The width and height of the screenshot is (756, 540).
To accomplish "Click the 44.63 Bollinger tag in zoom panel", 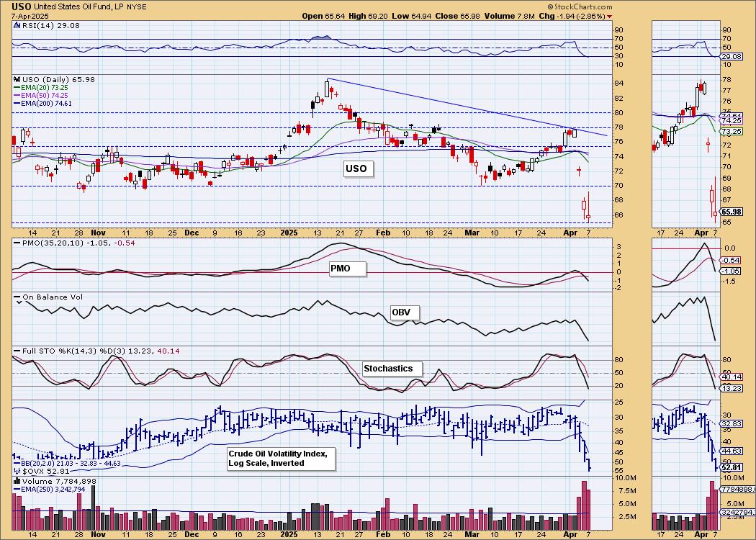I will 732,451.
